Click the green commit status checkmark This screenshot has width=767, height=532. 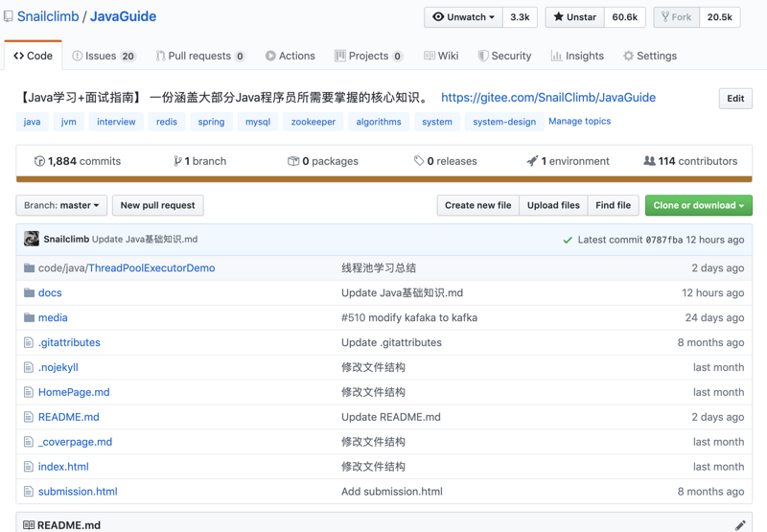click(568, 240)
